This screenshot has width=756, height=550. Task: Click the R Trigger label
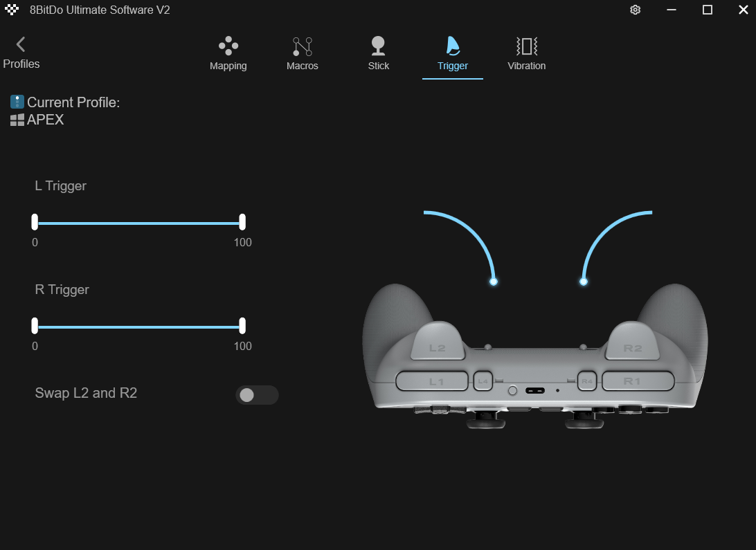pos(62,290)
